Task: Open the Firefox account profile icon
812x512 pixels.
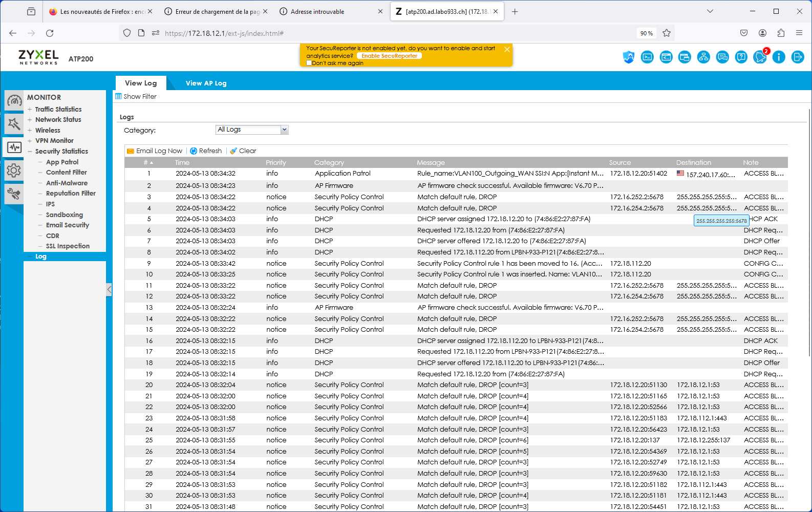Action: point(762,33)
